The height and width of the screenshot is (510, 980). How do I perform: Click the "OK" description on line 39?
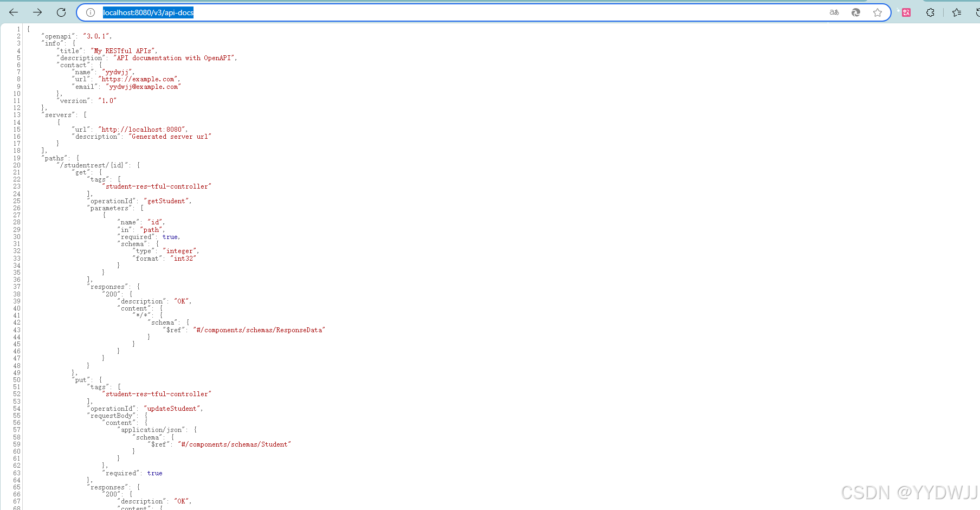pos(182,301)
